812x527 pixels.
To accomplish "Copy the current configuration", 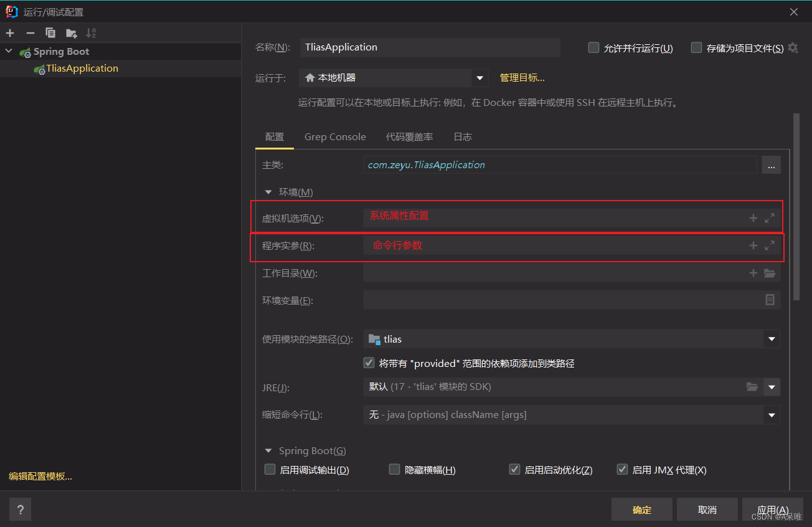I will (x=50, y=32).
